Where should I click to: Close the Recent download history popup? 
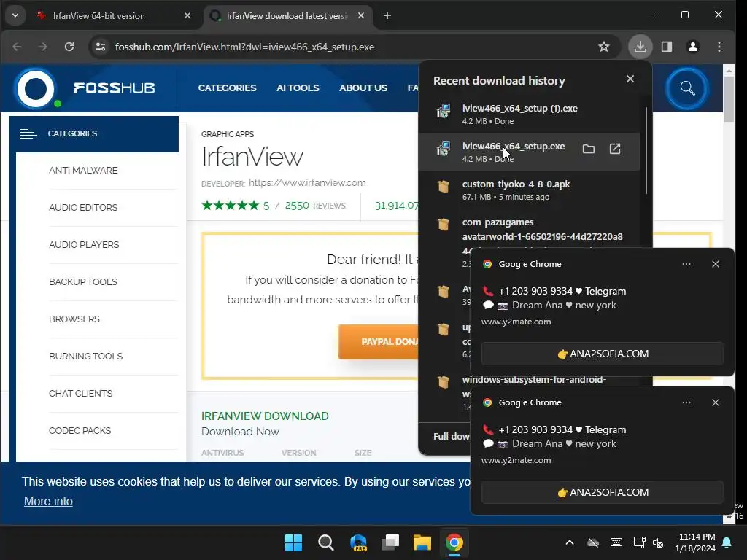(x=630, y=79)
